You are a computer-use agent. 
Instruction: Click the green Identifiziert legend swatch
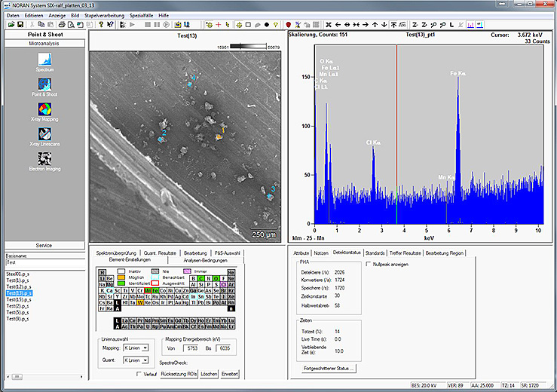[x=121, y=283]
